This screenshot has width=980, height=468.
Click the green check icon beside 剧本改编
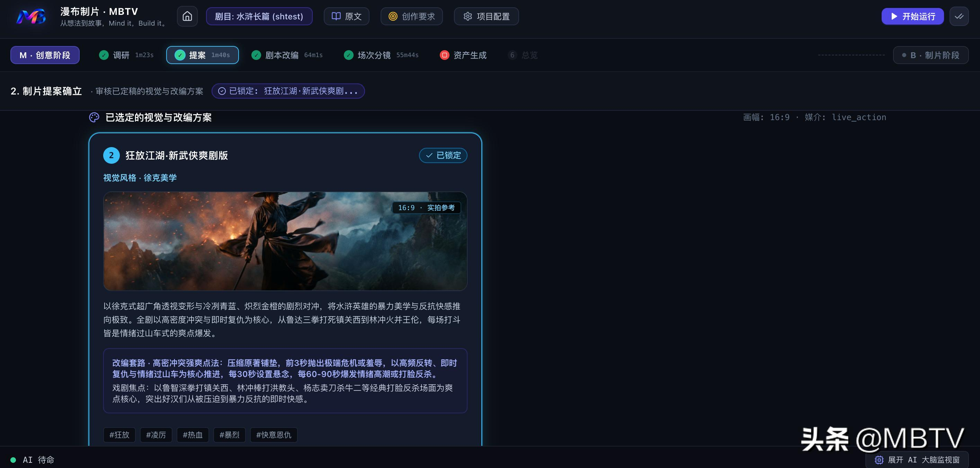pyautogui.click(x=256, y=55)
